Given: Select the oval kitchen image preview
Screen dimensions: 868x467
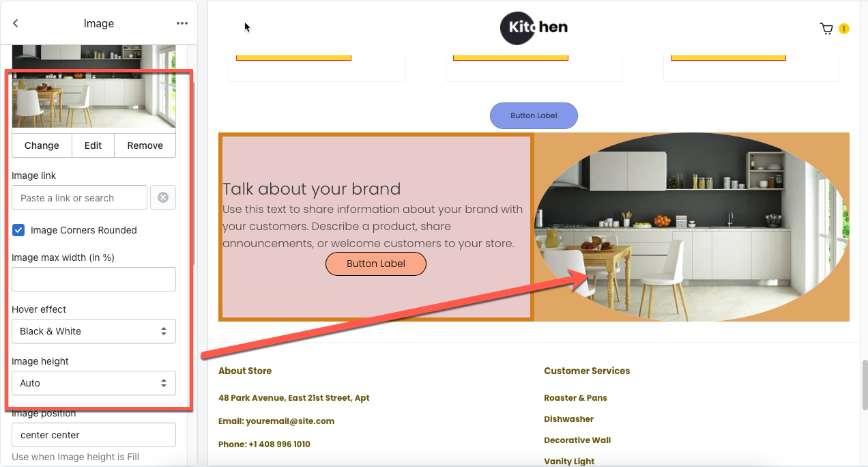Looking at the screenshot, I should pos(691,227).
